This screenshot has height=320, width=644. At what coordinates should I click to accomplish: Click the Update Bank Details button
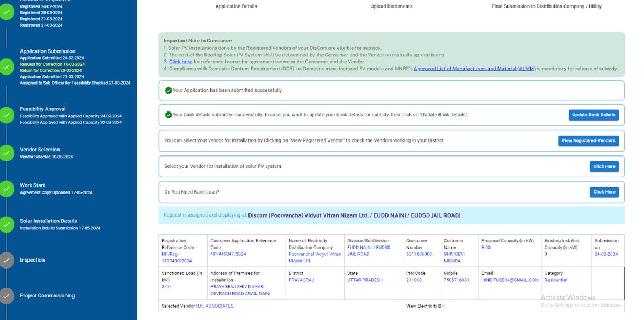click(594, 115)
